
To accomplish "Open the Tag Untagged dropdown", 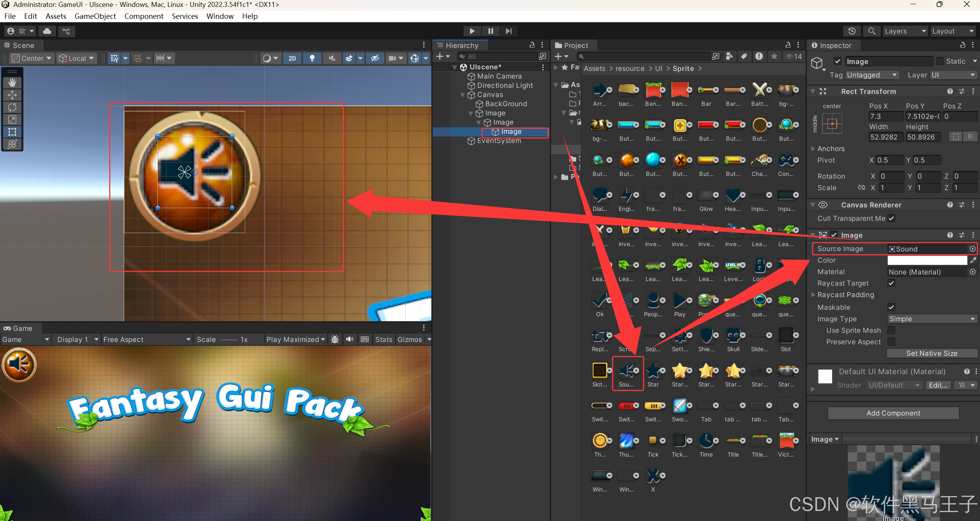I will [872, 75].
